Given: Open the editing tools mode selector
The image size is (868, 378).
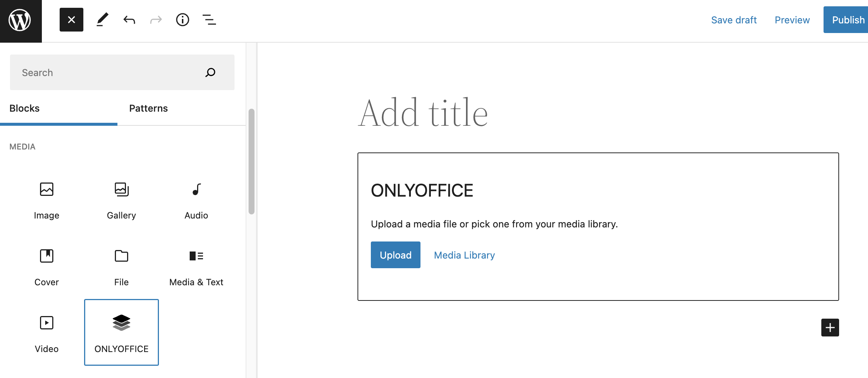Looking at the screenshot, I should click(x=102, y=20).
